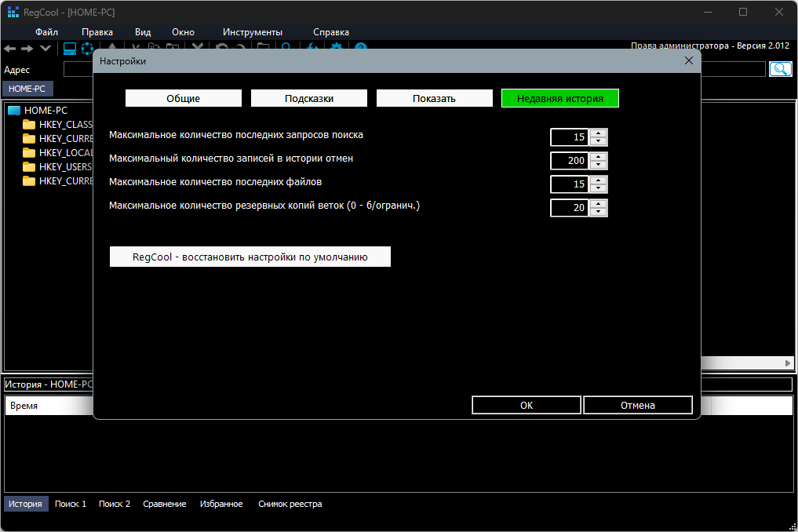This screenshot has width=798, height=532.
Task: Open the Вид menu
Action: (143, 32)
